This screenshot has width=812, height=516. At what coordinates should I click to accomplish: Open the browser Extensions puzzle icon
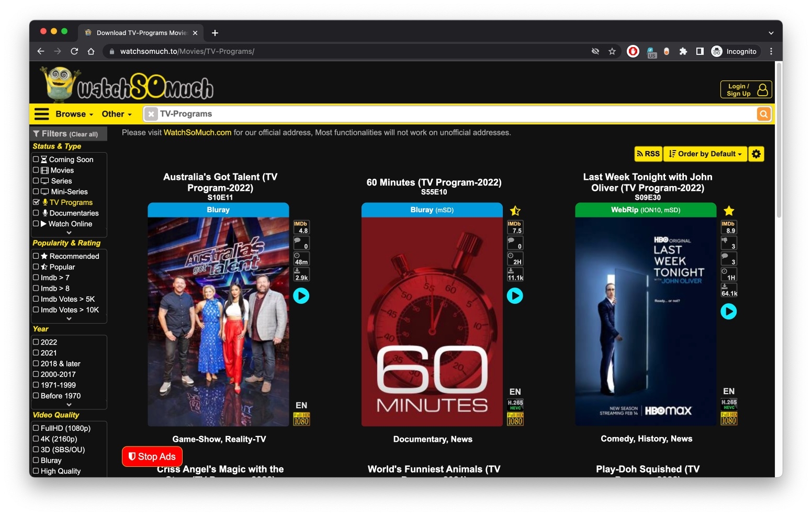[x=683, y=51]
